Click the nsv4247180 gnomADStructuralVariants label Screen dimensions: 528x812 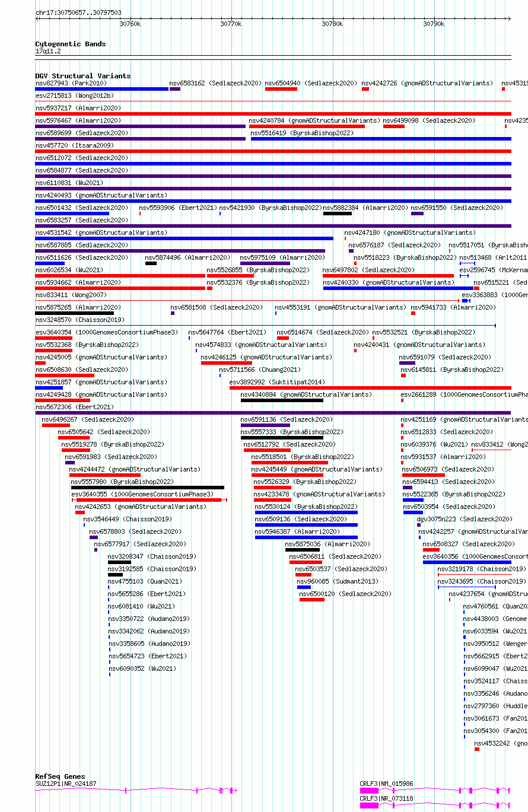(410, 233)
